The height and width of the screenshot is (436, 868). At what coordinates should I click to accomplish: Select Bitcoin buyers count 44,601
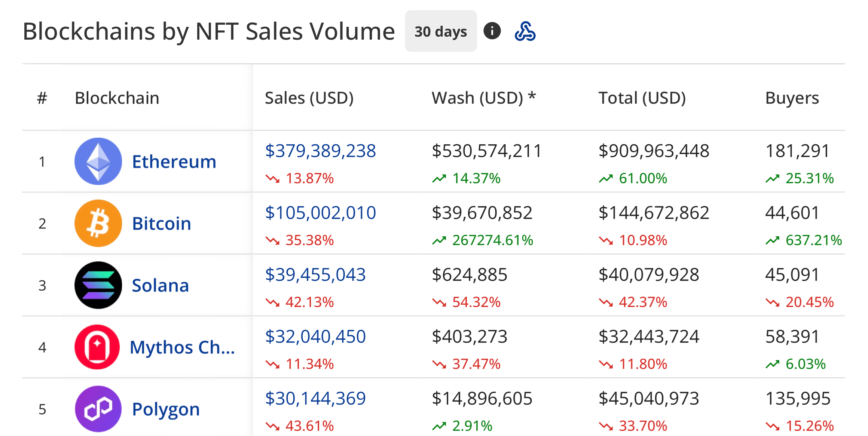click(x=792, y=213)
